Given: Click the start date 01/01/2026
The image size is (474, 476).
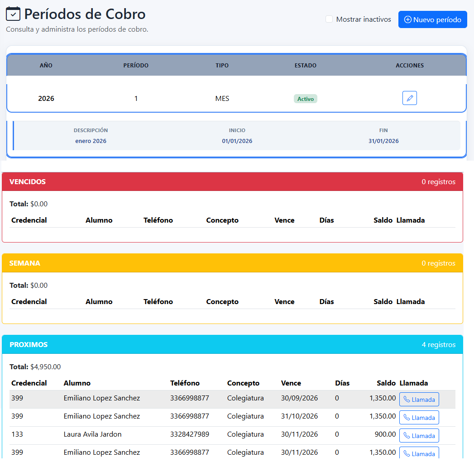Looking at the screenshot, I should [x=237, y=141].
